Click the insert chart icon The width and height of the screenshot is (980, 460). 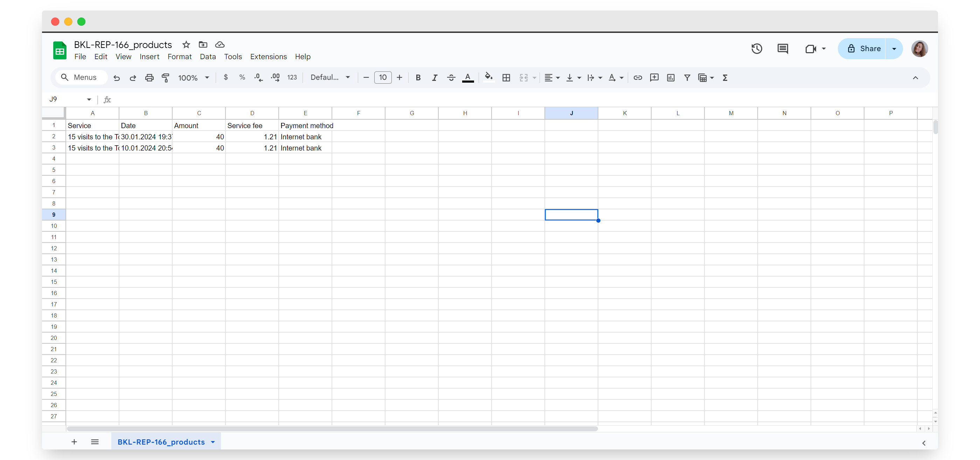670,78
